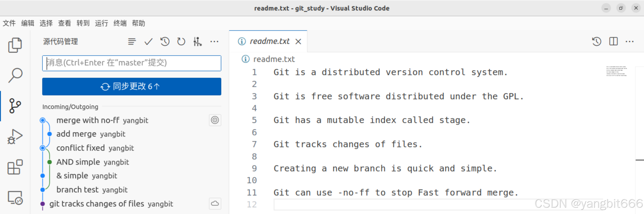Click line 11 about -no-ff merge

pyautogui.click(x=396, y=192)
